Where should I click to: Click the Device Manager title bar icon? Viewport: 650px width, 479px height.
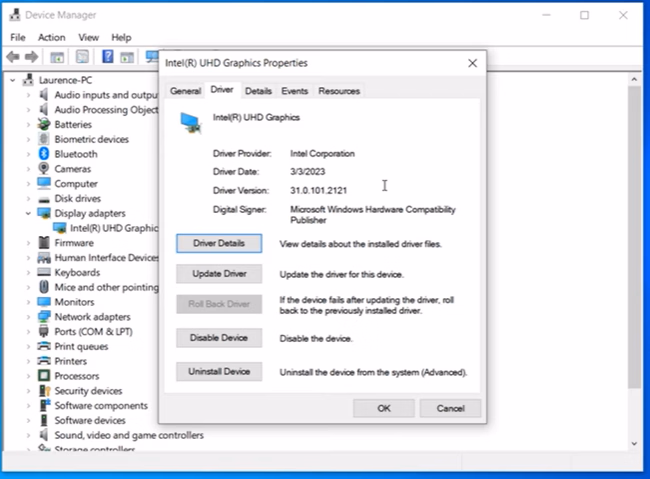click(x=15, y=15)
